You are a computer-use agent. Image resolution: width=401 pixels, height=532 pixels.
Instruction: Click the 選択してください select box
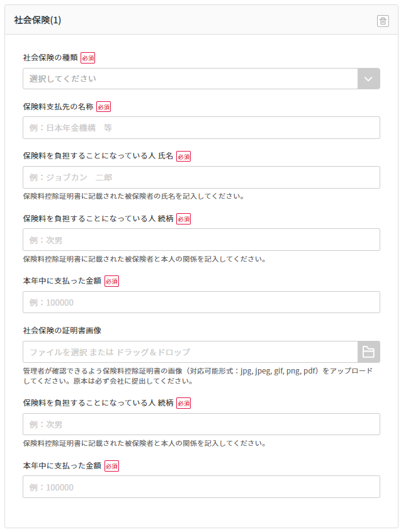point(190,79)
